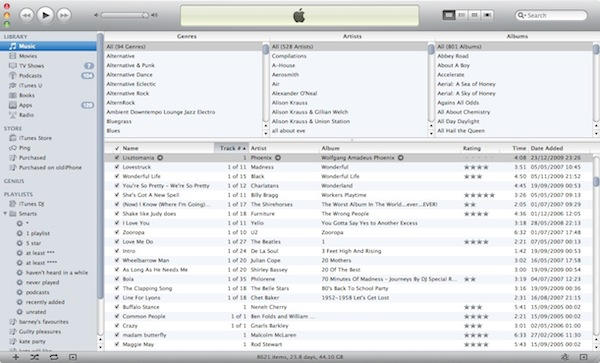Uncheck the Lisztomania song checkbox
600x363 pixels.
pyautogui.click(x=117, y=158)
